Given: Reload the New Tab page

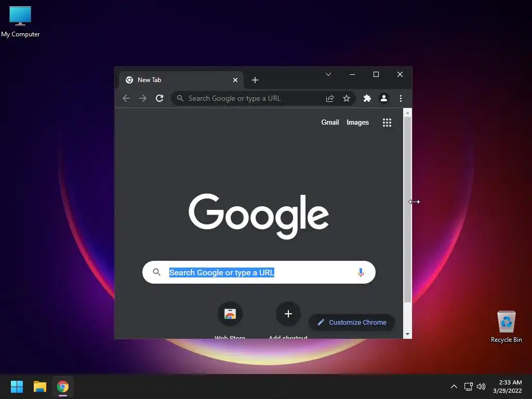Looking at the screenshot, I should pos(159,98).
